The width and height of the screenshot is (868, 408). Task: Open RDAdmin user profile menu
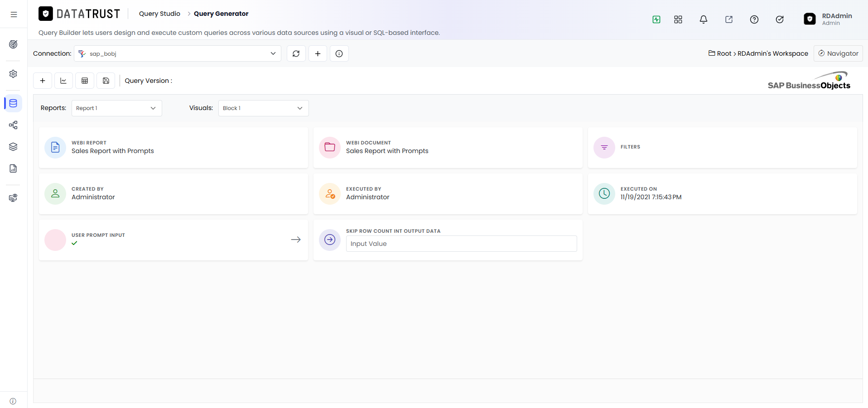pos(828,19)
